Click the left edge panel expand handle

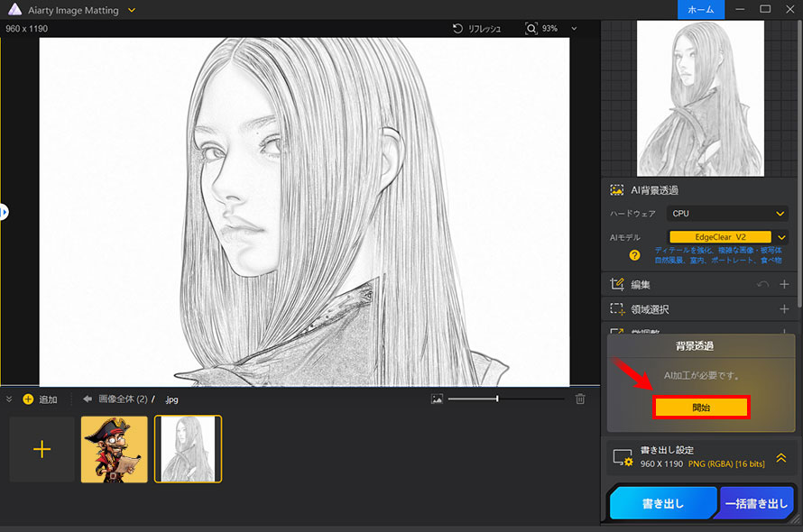click(4, 212)
